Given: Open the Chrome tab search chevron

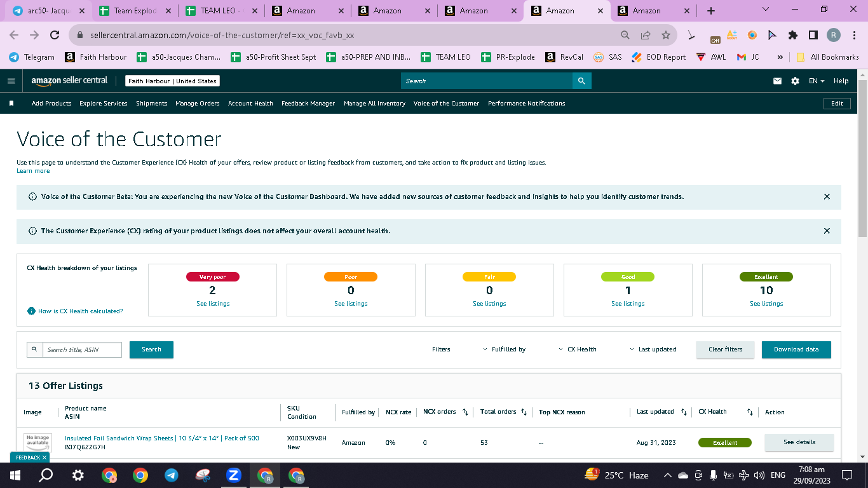Looking at the screenshot, I should click(765, 10).
